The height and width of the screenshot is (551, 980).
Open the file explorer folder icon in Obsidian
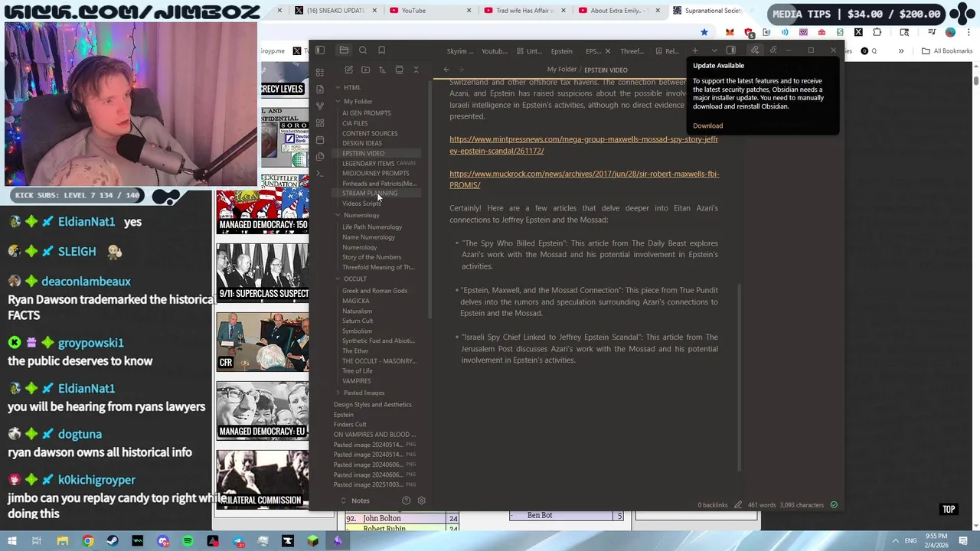click(344, 51)
